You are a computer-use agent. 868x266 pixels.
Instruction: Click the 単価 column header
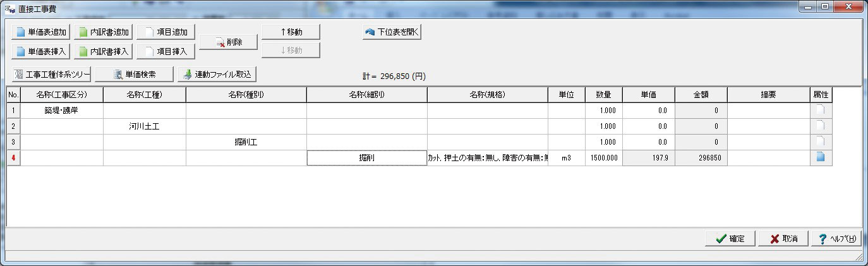click(x=649, y=95)
